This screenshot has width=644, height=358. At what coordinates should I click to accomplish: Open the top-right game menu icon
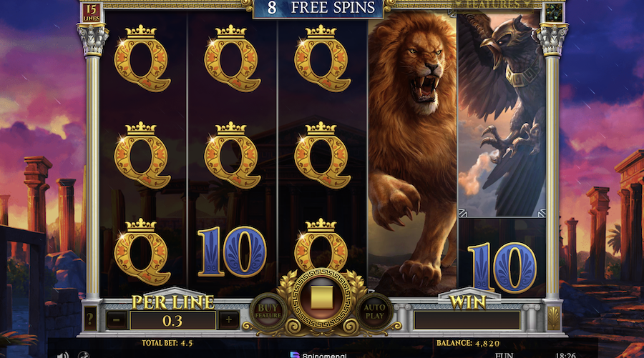click(554, 13)
